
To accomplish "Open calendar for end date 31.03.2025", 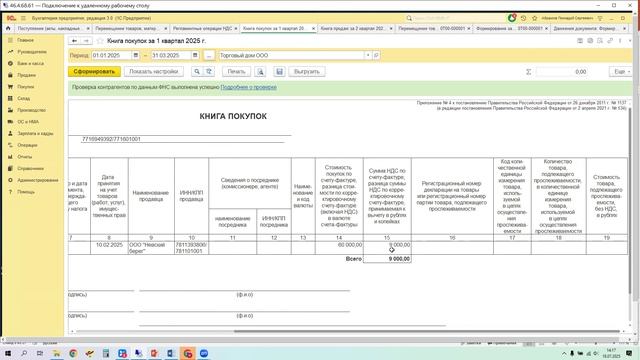I will [x=195, y=55].
